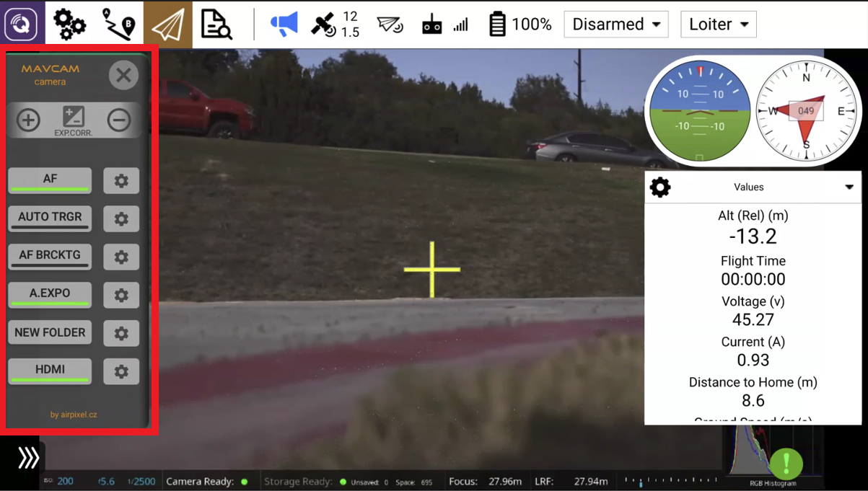The image size is (868, 491).
Task: Open the vehicle setup gears icon
Action: [69, 25]
